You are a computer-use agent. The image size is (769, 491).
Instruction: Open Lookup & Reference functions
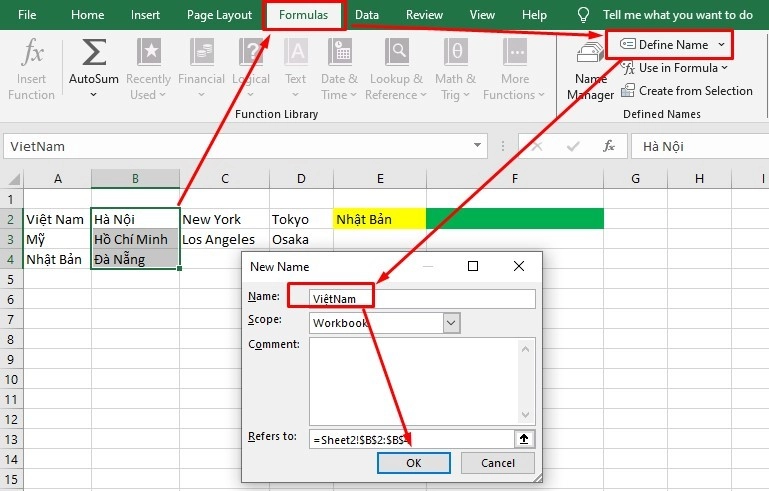pos(397,69)
